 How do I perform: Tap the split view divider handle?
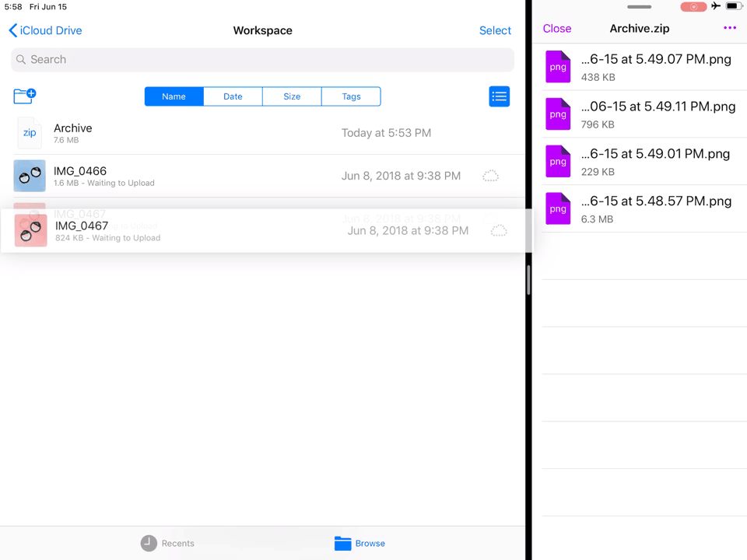[528, 280]
